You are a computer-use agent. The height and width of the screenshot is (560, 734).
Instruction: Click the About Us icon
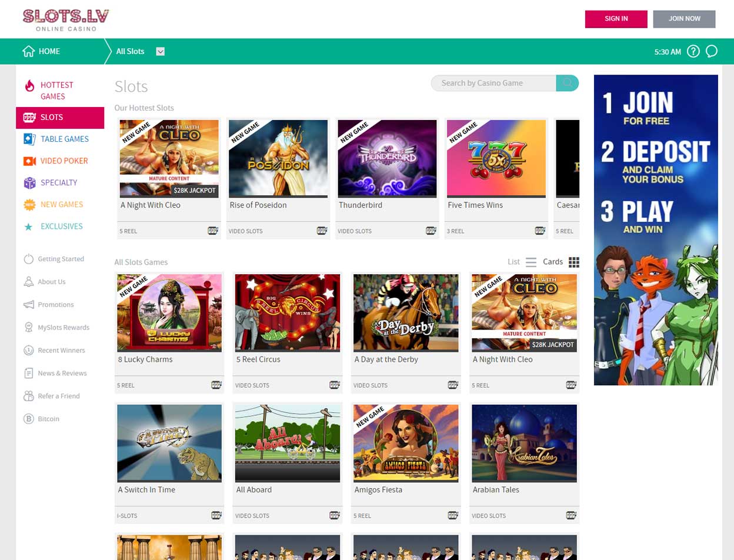point(28,282)
